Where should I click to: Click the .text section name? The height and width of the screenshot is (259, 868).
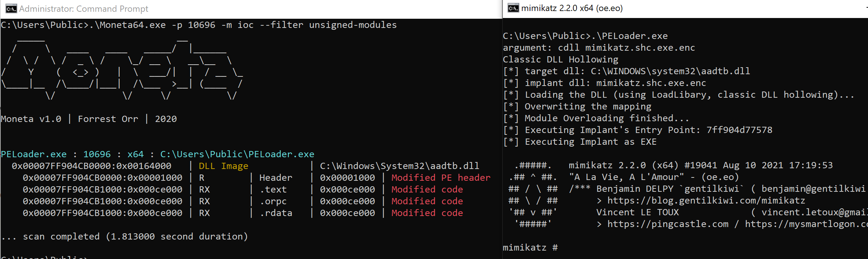tap(273, 190)
